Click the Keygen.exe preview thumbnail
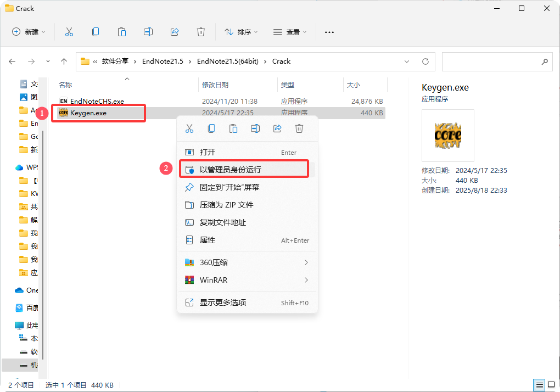Screen dimensions: 560x392 point(448,136)
